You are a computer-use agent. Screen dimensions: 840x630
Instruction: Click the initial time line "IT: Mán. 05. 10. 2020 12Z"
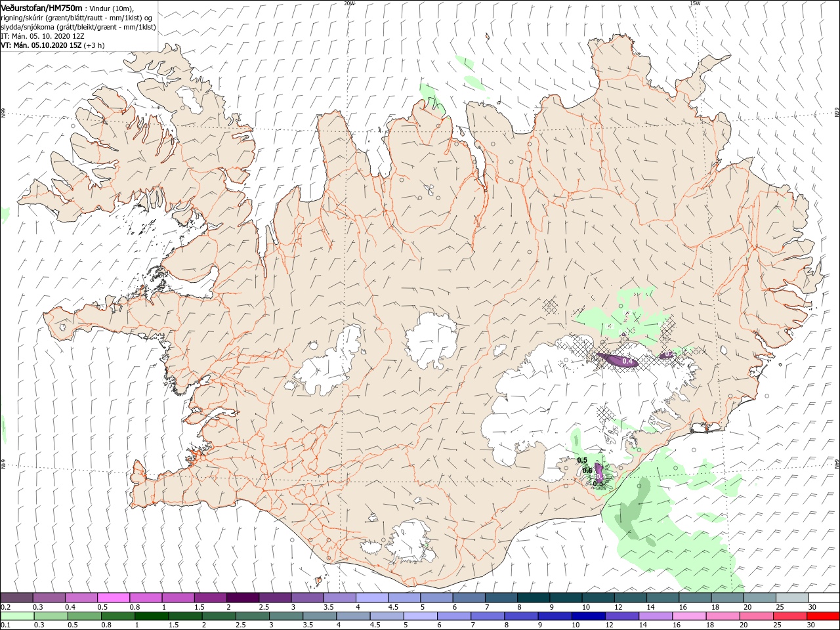43,36
